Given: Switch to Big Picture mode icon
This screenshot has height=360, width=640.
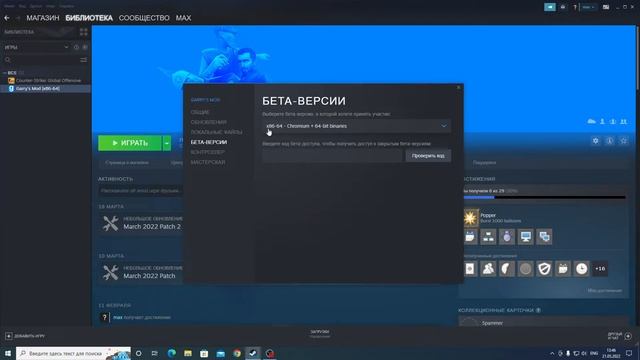Looking at the screenshot, I should [x=606, y=7].
